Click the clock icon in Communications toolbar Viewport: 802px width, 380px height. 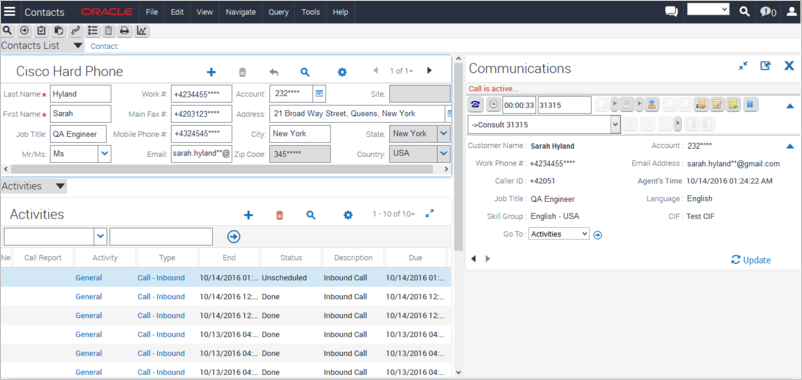pos(493,104)
